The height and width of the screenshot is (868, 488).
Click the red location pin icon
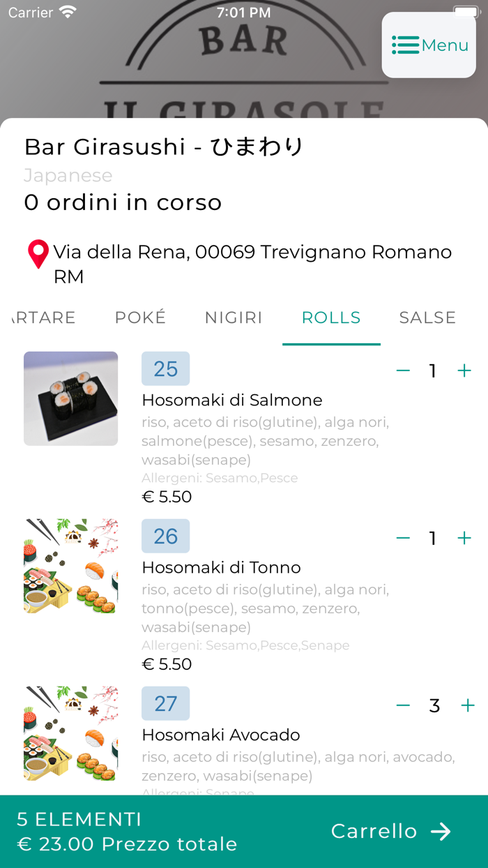click(x=38, y=253)
